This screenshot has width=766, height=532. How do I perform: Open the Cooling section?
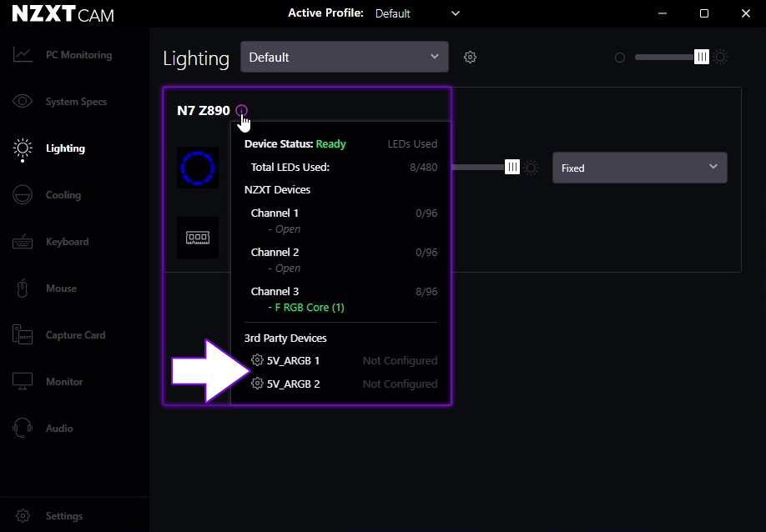click(63, 194)
